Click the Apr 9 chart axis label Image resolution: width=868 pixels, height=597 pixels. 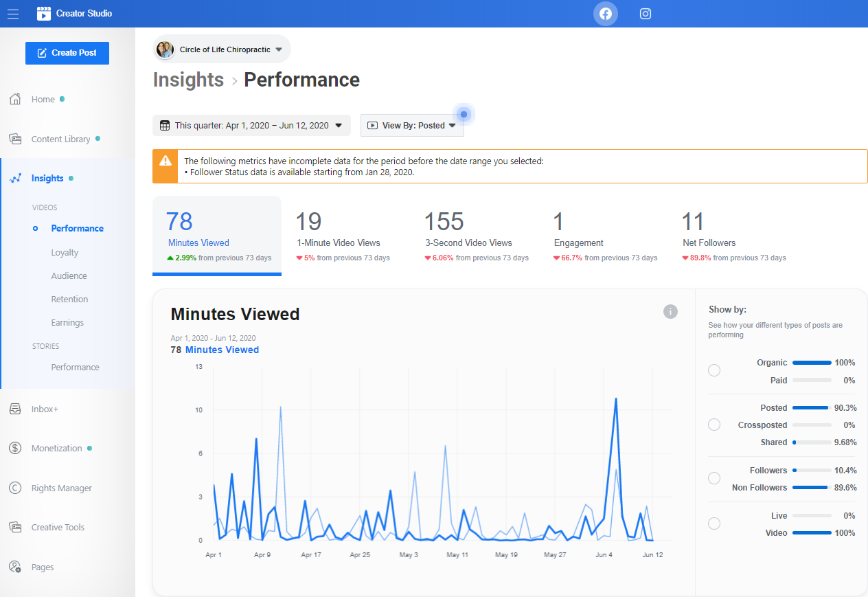click(x=262, y=554)
